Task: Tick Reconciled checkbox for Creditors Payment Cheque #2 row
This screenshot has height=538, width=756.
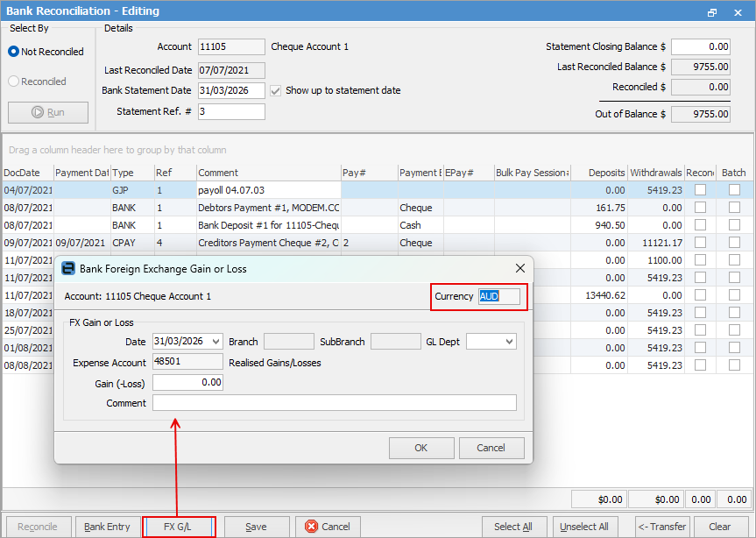Action: [x=700, y=243]
